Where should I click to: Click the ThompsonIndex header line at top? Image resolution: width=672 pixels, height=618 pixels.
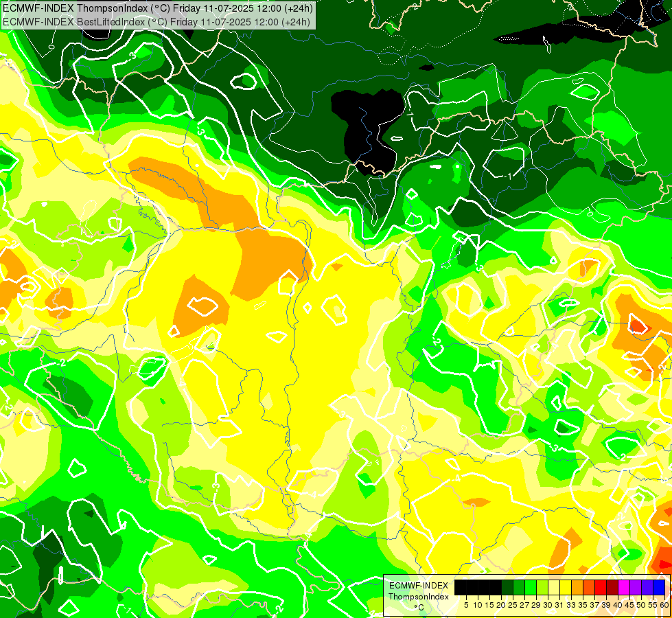point(158,8)
